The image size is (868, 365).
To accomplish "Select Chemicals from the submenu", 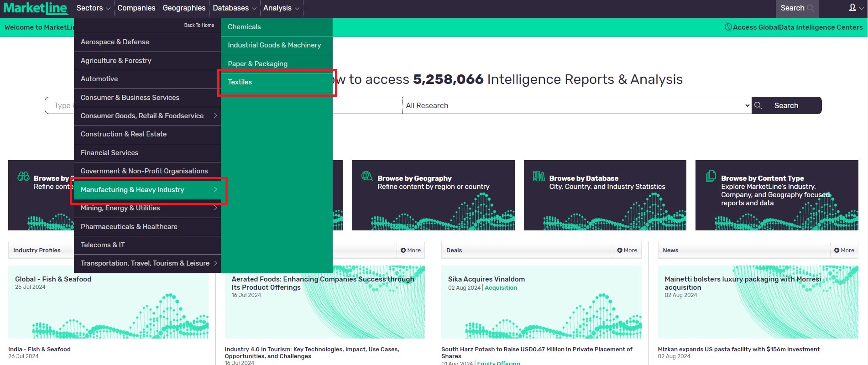I will click(x=244, y=27).
